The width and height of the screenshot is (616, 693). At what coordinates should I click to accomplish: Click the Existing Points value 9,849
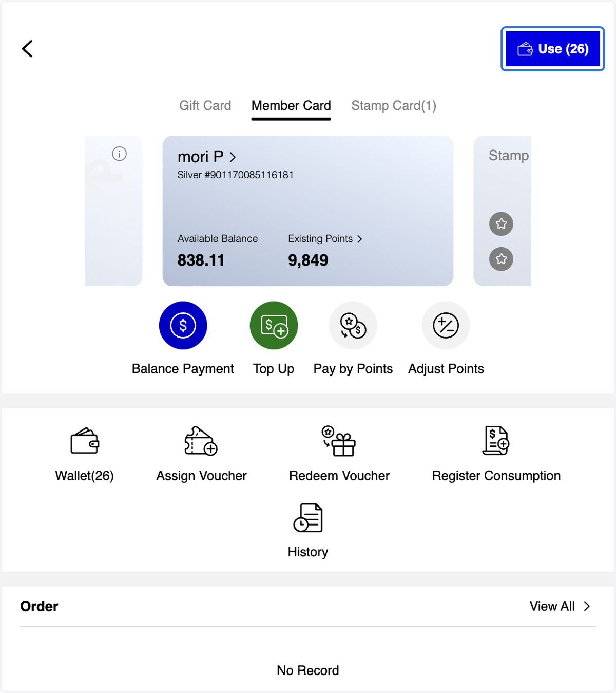tap(308, 260)
